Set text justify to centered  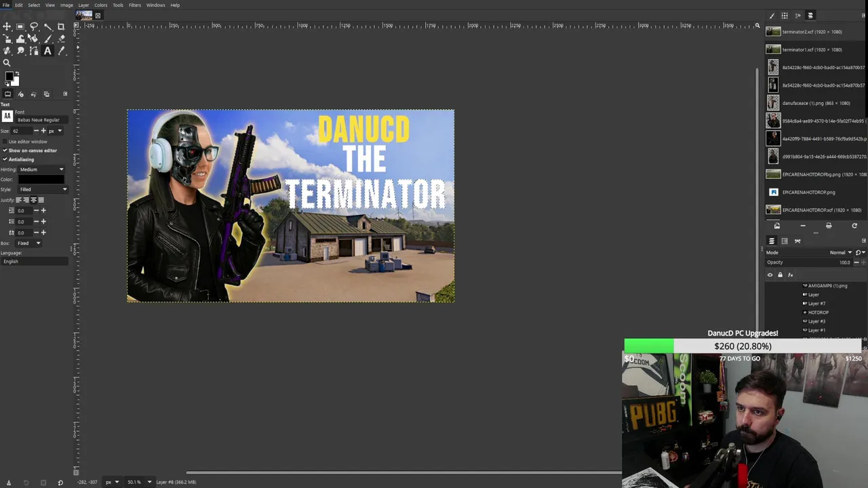[x=33, y=200]
